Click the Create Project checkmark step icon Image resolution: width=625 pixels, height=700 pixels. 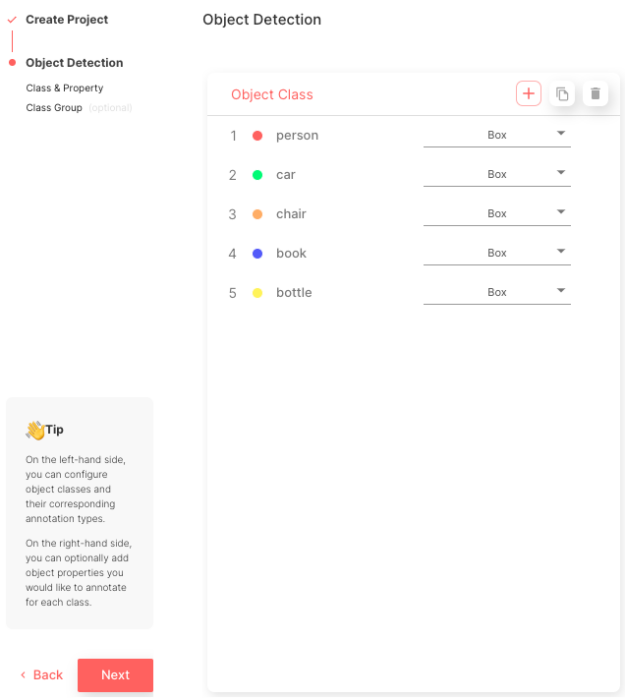[12, 20]
